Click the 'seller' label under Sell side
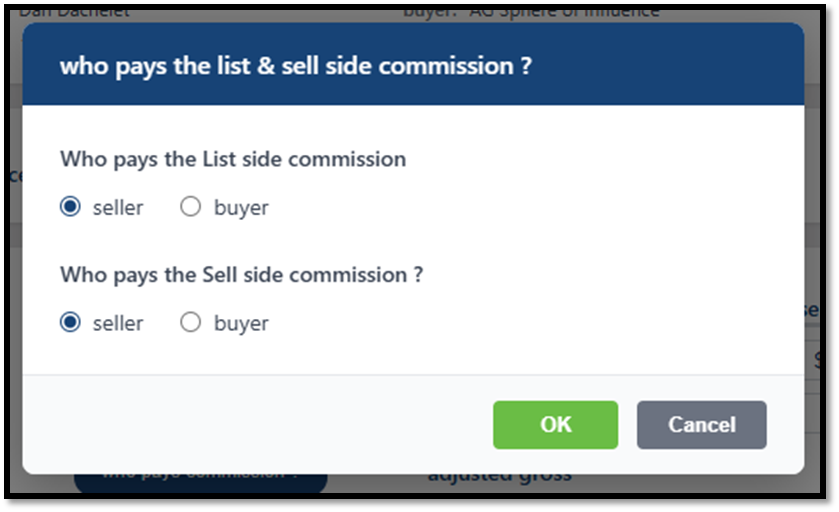This screenshot has width=839, height=512. (118, 323)
